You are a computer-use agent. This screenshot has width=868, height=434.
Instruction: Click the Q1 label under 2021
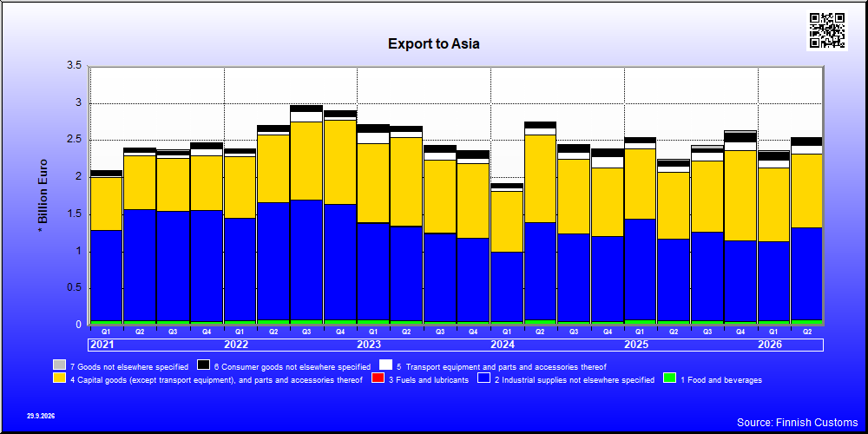(x=106, y=331)
